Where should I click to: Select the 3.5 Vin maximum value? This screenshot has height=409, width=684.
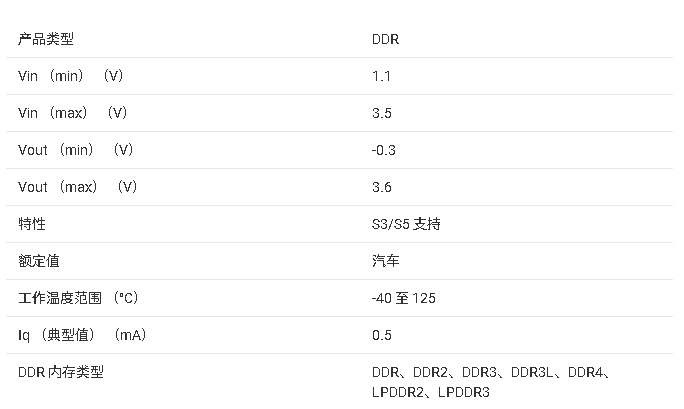coord(382,113)
